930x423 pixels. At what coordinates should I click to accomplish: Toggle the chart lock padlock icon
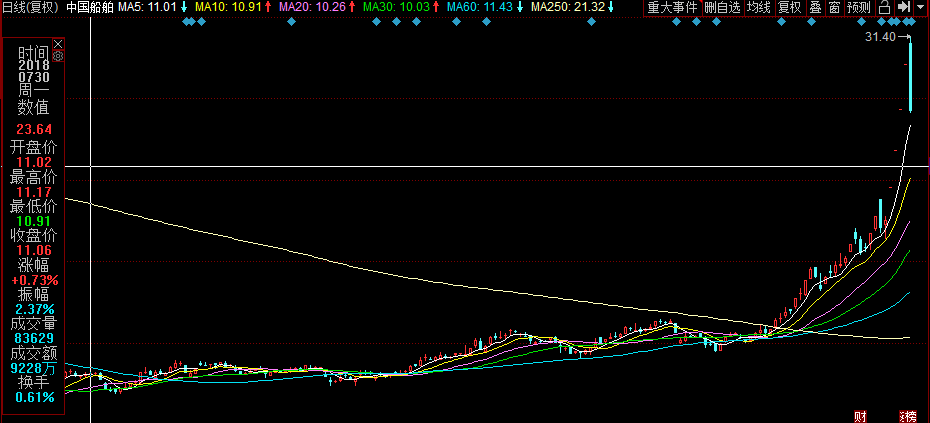[884, 8]
